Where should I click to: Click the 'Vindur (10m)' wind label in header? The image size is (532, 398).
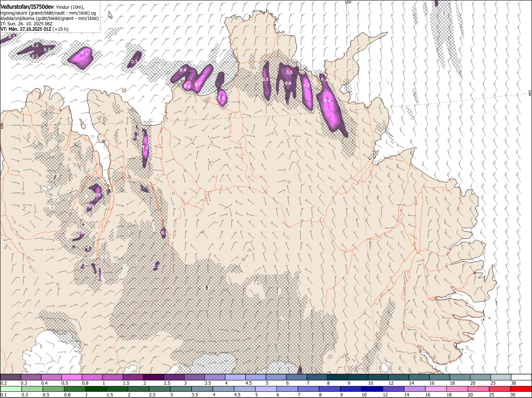click(x=70, y=7)
